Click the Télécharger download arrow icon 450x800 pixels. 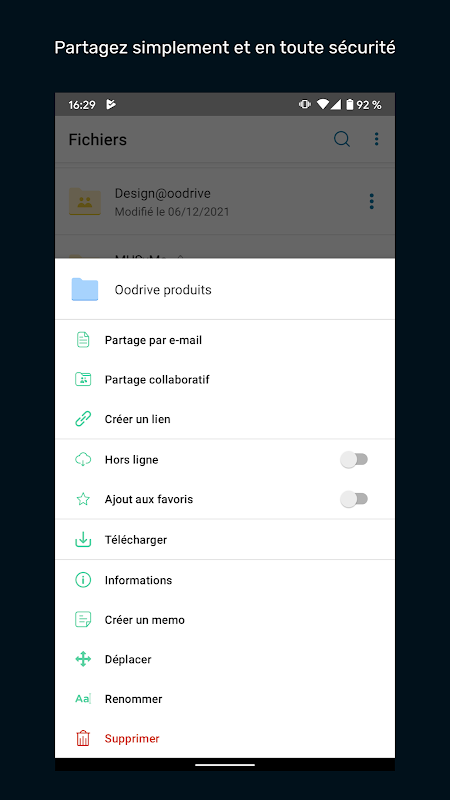(x=83, y=539)
